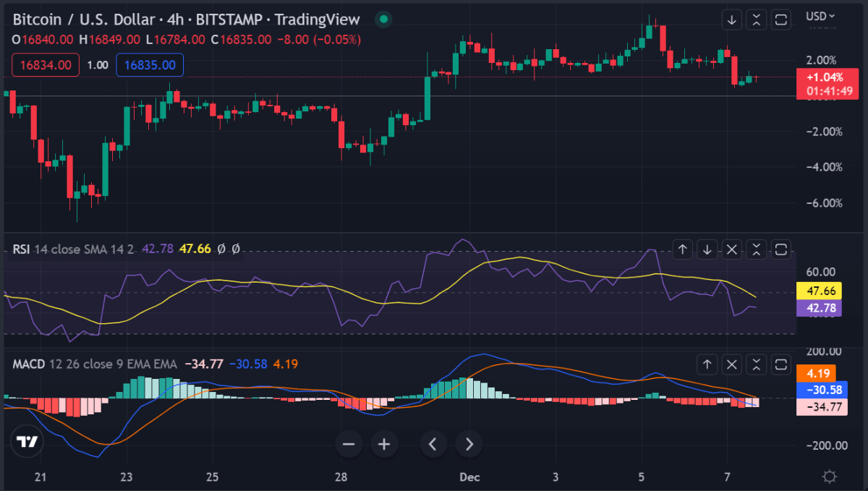868x491 pixels.
Task: Move the RSI pane down
Action: click(x=707, y=249)
